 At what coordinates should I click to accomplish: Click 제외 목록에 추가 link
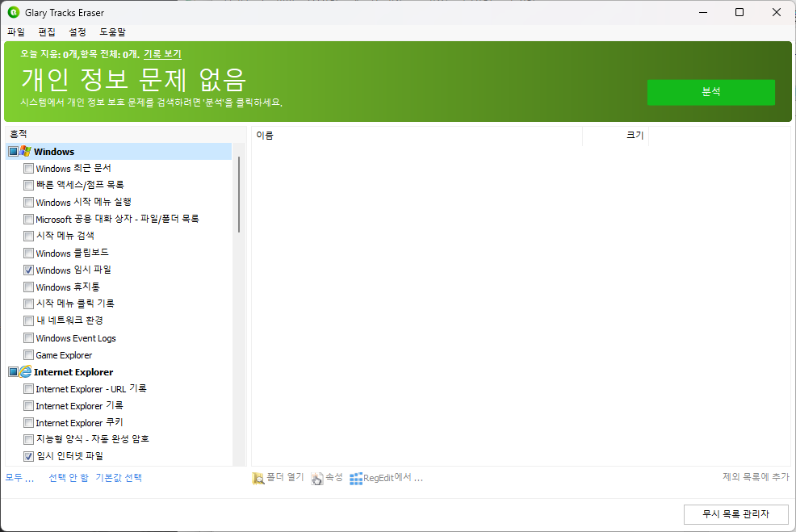[x=756, y=476]
